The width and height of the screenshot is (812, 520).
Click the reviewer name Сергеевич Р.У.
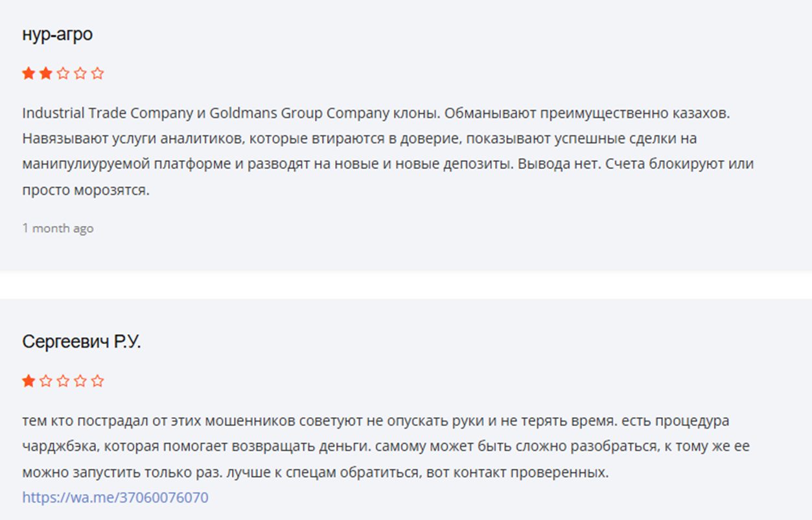click(81, 342)
